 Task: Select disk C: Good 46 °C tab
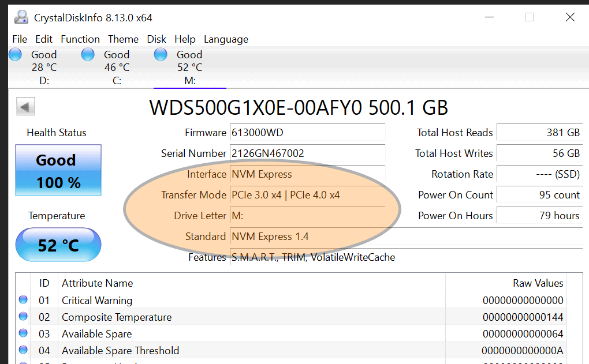point(117,67)
